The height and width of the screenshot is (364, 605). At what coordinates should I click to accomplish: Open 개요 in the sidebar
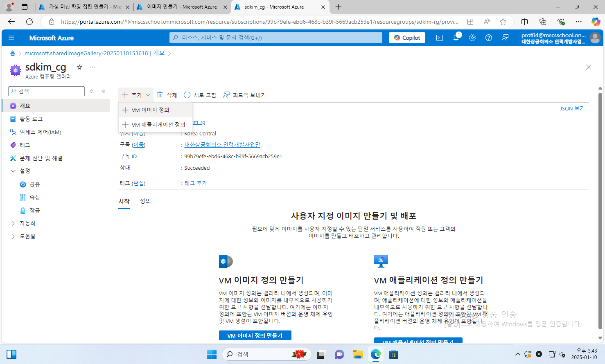click(x=56, y=106)
